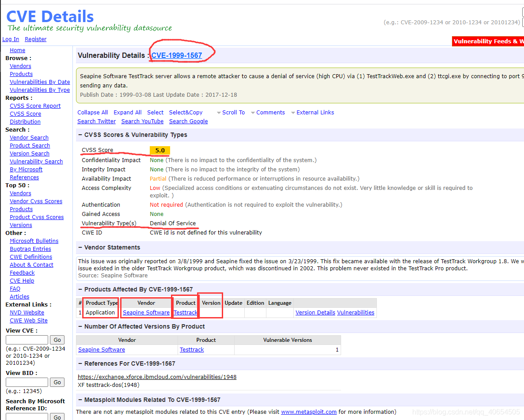Click the Select link

(x=156, y=113)
